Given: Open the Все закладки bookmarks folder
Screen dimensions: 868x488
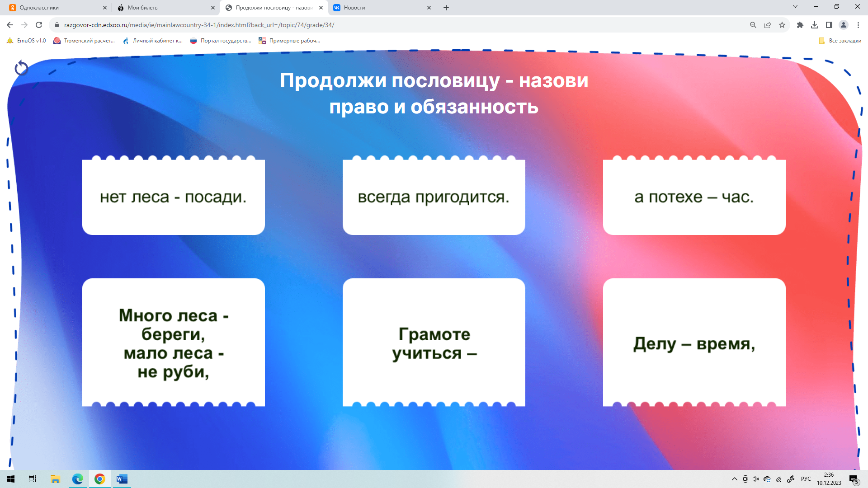Looking at the screenshot, I should [x=840, y=41].
